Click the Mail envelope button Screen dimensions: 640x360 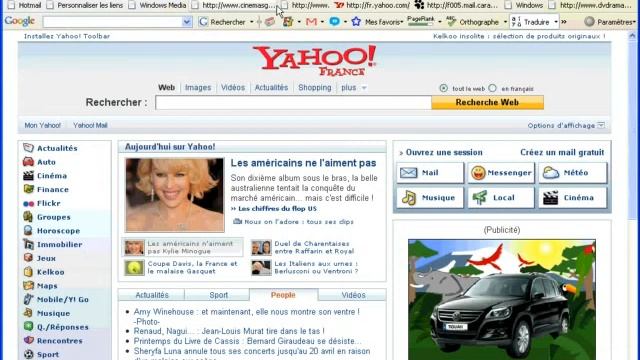pos(430,173)
